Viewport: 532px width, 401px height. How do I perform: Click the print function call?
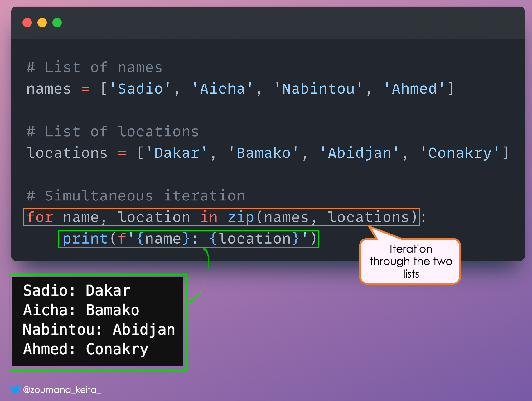(x=85, y=239)
